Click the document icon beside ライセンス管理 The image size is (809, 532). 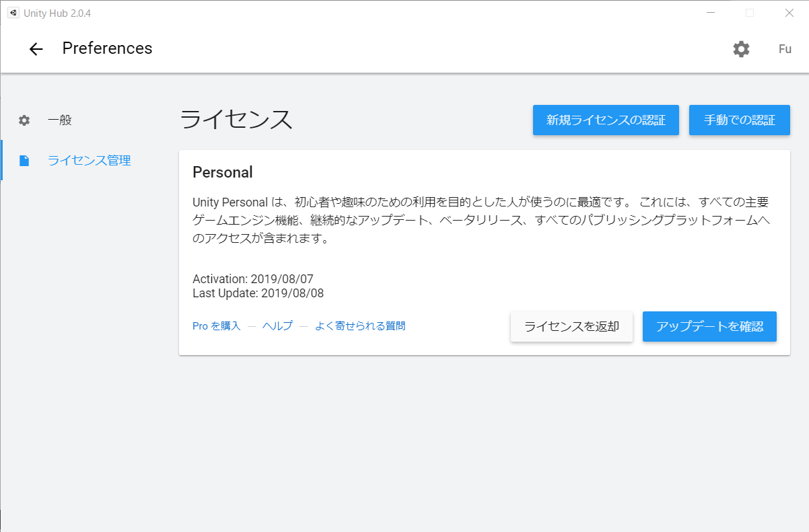pyautogui.click(x=24, y=161)
